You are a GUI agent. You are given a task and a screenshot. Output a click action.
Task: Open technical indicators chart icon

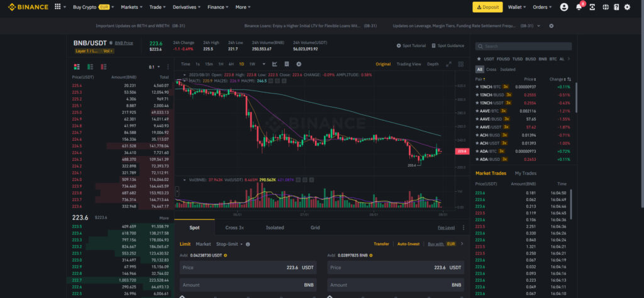275,64
